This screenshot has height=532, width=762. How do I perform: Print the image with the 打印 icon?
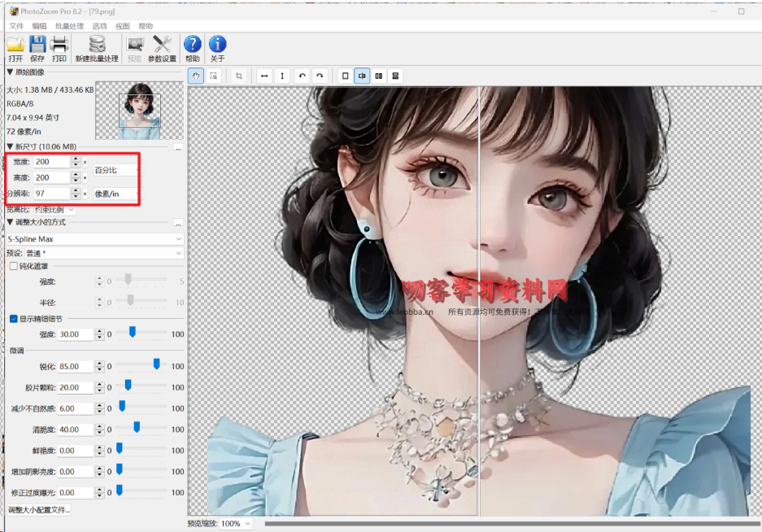click(x=59, y=49)
